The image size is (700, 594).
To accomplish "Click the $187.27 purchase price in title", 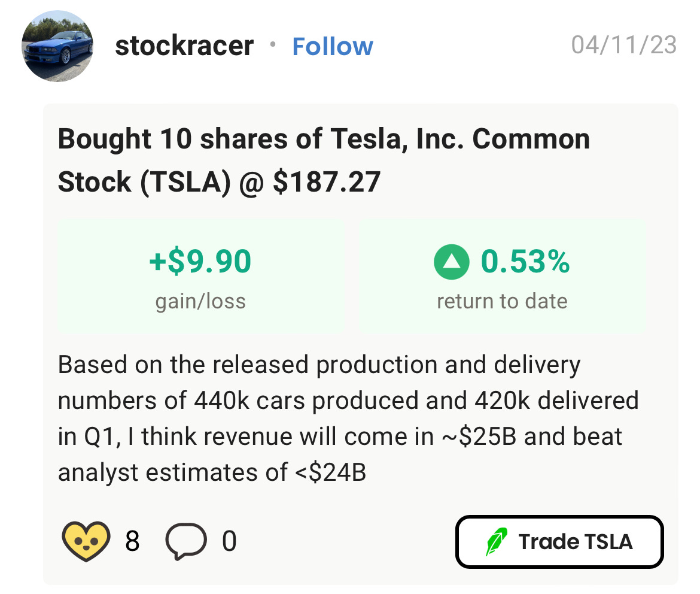I will pyautogui.click(x=326, y=182).
